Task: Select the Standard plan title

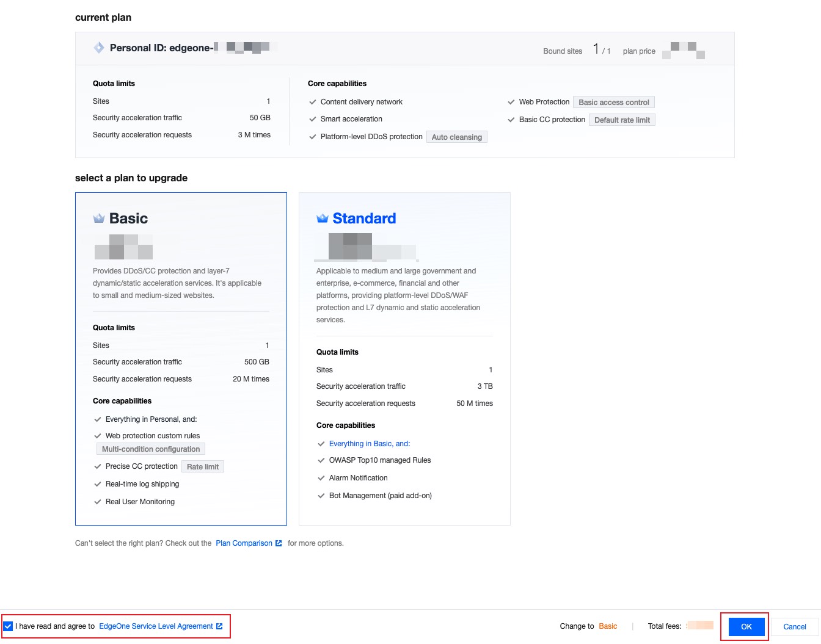Action: [364, 219]
